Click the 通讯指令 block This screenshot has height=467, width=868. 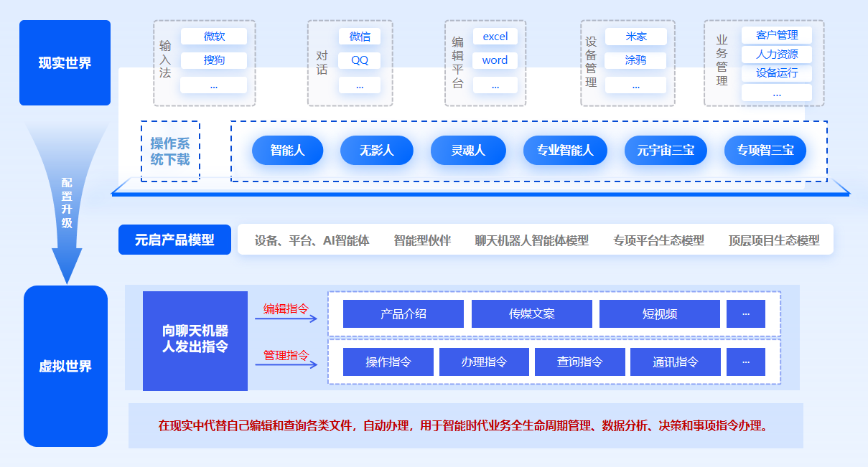[x=675, y=362]
